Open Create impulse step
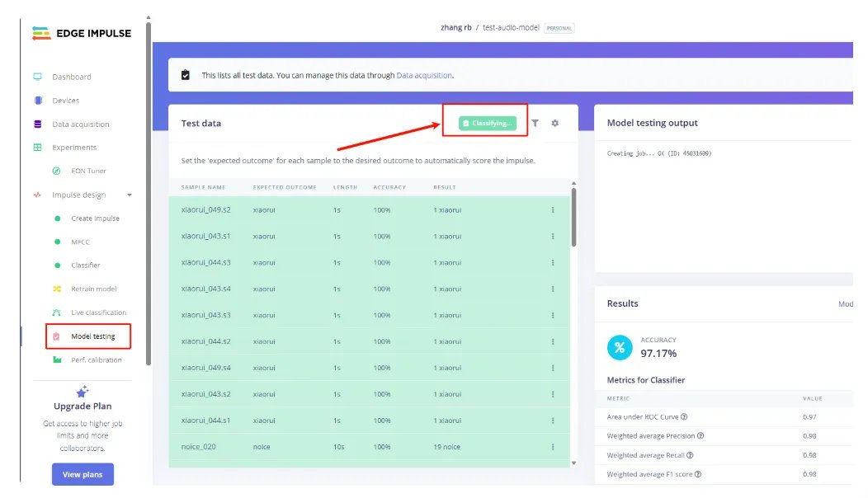The width and height of the screenshot is (868, 498). (x=95, y=218)
